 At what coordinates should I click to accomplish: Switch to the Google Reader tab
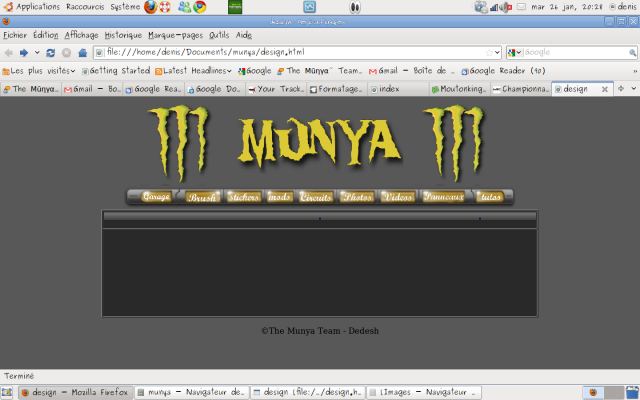click(x=153, y=89)
